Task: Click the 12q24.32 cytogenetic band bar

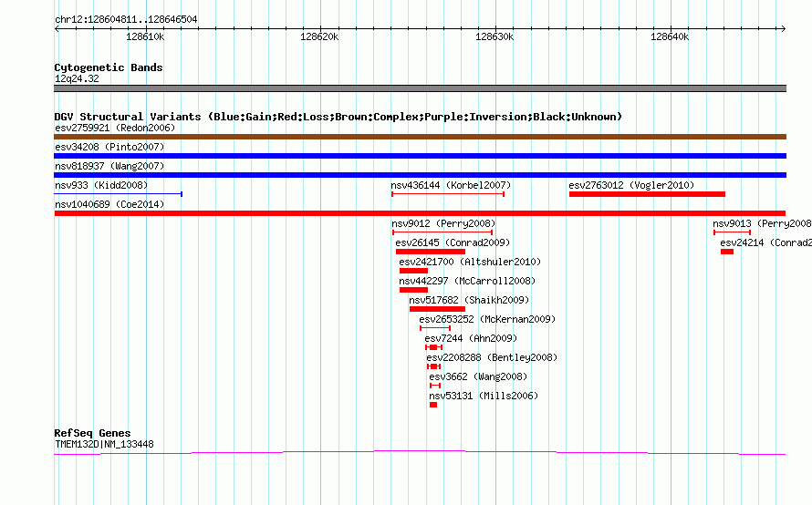Action: pyautogui.click(x=420, y=88)
